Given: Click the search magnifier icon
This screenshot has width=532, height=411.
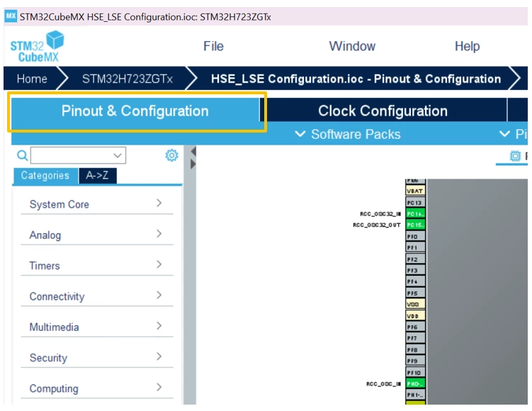Looking at the screenshot, I should 22,155.
